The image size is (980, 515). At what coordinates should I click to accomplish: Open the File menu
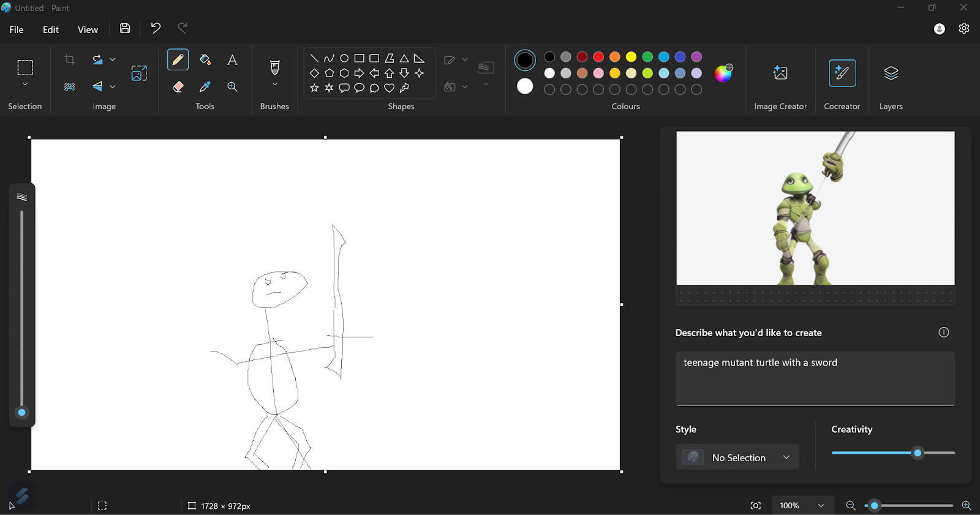(17, 29)
